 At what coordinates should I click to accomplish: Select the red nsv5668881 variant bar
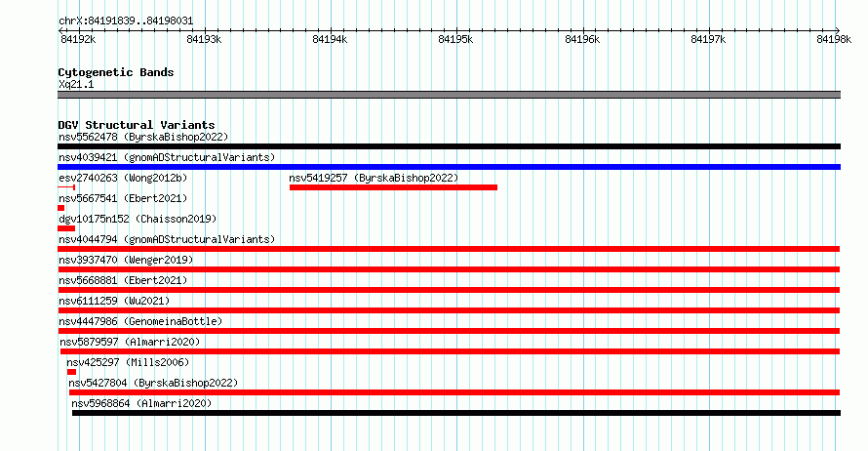click(x=449, y=290)
